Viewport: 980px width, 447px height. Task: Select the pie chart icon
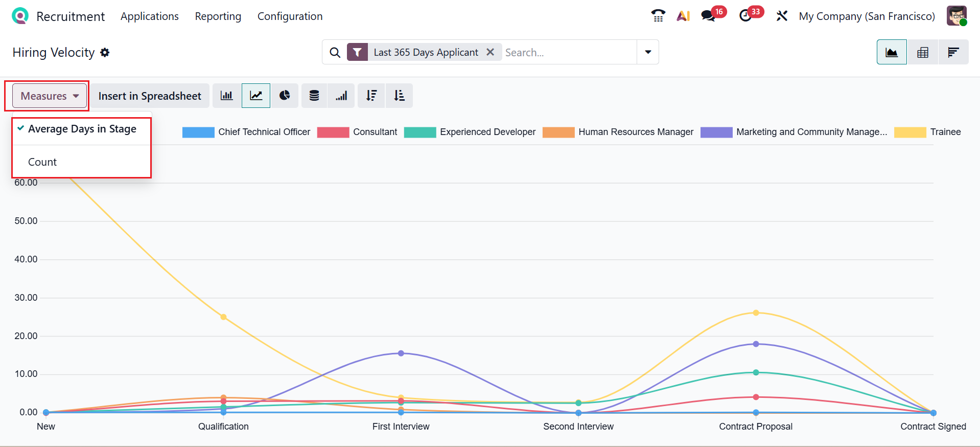coord(285,96)
